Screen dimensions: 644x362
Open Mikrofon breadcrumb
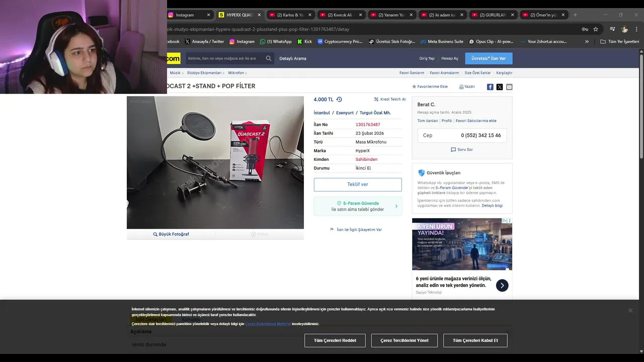tap(236, 73)
